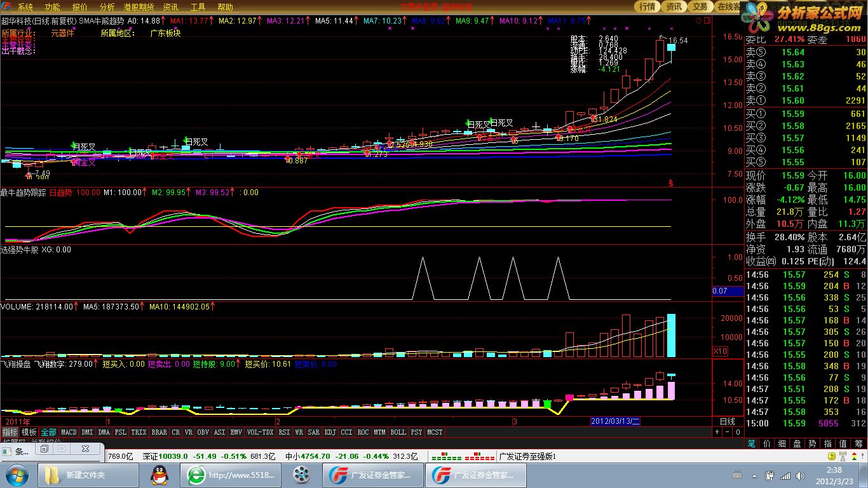This screenshot has width=868, height=488.
Task: Click the X10 volume scale label
Action: point(721,351)
